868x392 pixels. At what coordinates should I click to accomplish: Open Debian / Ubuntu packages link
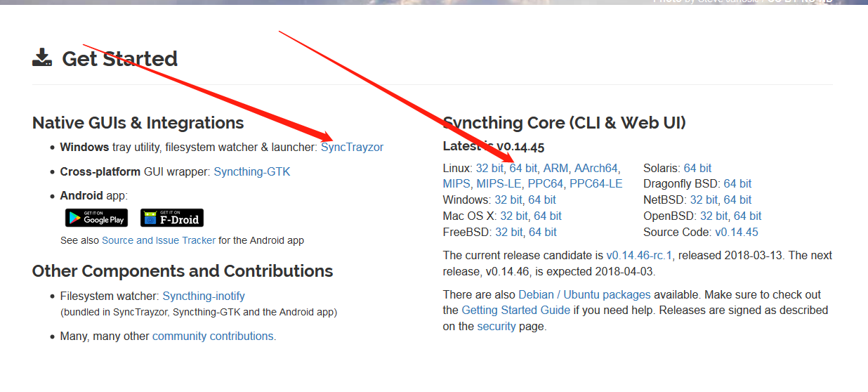click(584, 295)
